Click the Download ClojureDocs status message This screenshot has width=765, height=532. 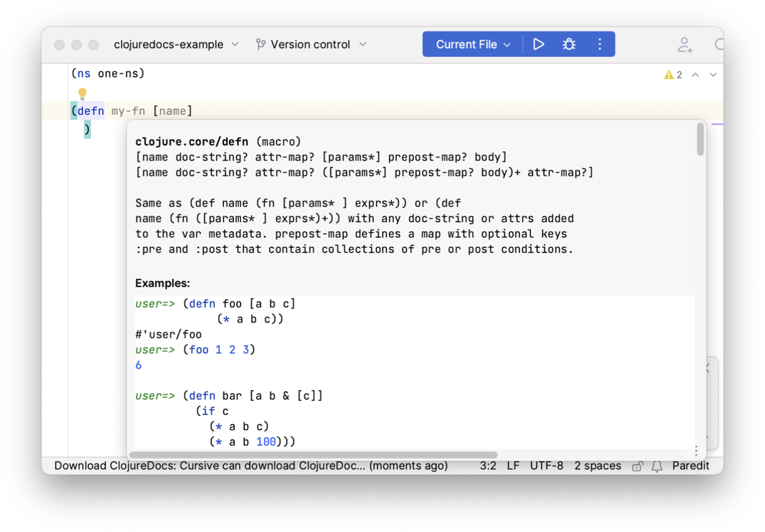pos(251,465)
